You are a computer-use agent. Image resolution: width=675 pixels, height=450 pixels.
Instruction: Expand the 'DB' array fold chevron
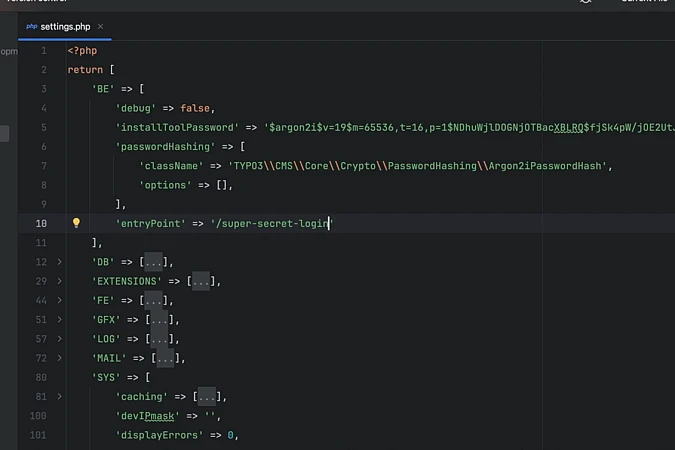pos(59,262)
